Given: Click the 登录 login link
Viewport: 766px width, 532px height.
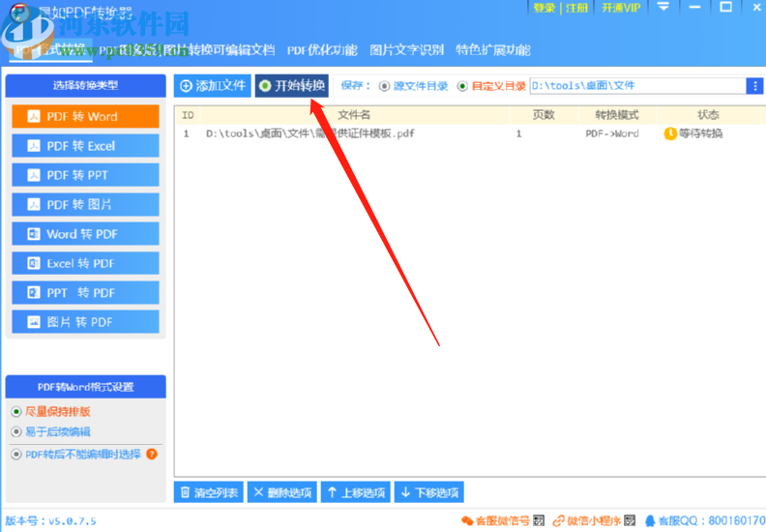Looking at the screenshot, I should click(x=545, y=8).
